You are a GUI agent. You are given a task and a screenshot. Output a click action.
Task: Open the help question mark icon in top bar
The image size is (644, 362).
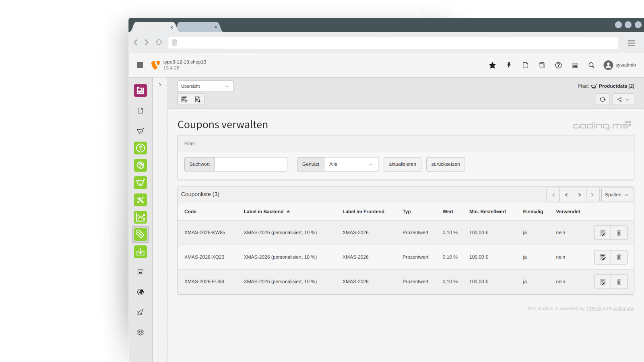558,65
